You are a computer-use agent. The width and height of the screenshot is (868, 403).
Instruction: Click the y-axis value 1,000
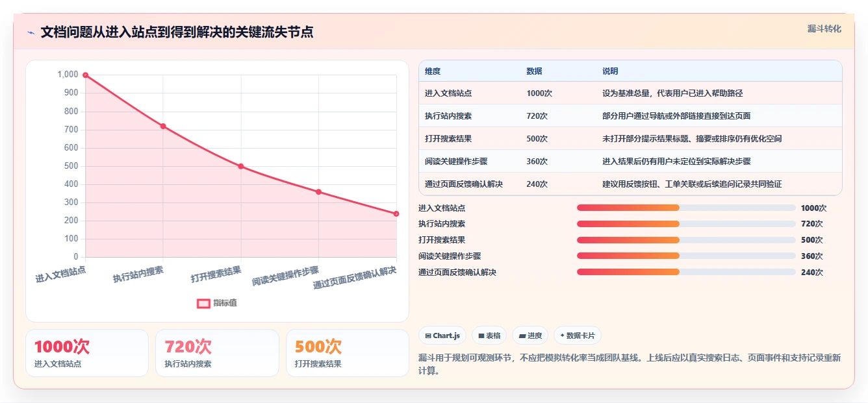click(x=68, y=75)
